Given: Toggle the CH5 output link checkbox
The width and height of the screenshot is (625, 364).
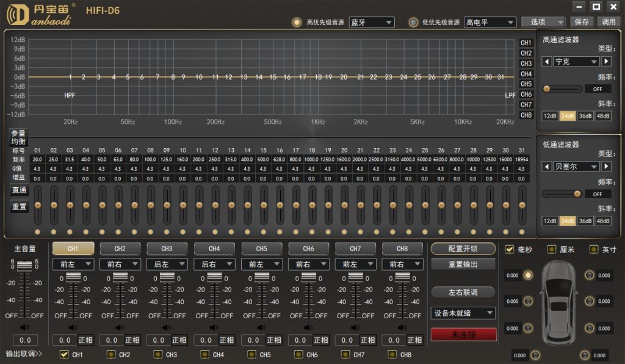Looking at the screenshot, I should coord(251,354).
